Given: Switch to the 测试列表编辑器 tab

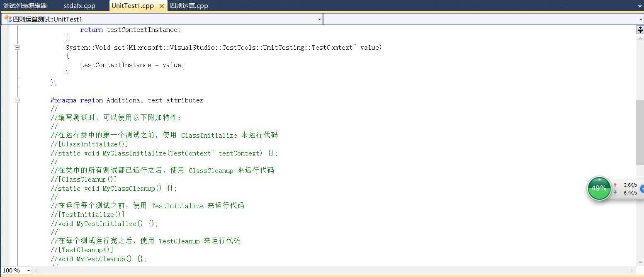Looking at the screenshot, I should pos(25,6).
